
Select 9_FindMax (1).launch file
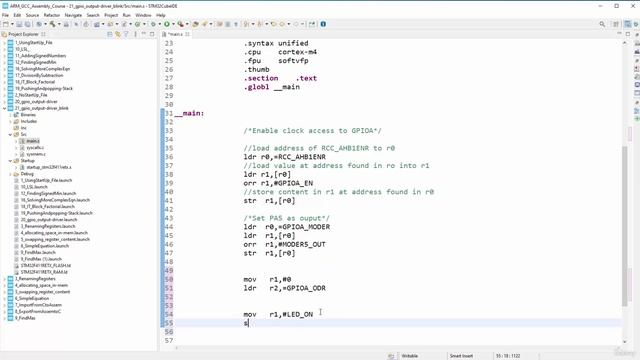click(41, 259)
